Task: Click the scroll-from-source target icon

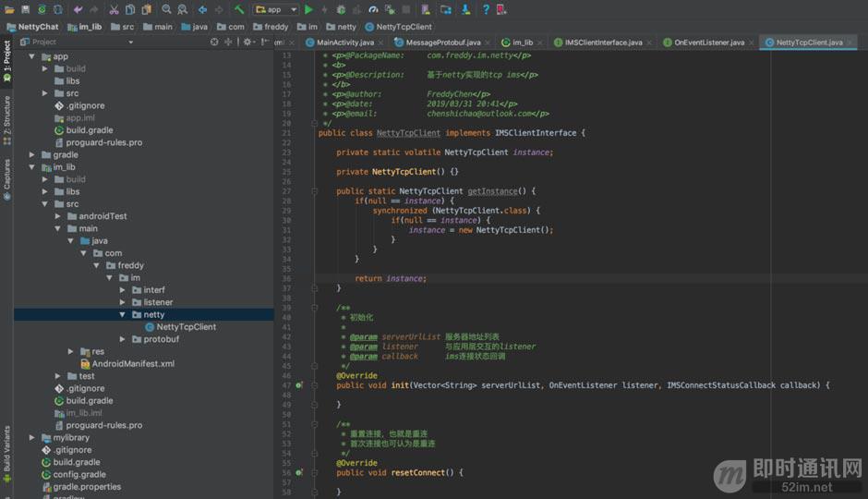Action: [x=214, y=42]
